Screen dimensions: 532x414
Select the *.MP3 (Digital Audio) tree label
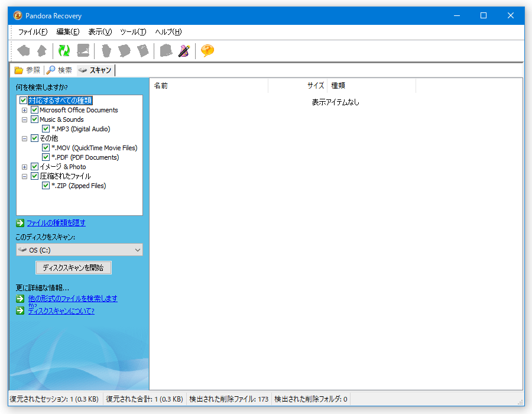point(81,129)
